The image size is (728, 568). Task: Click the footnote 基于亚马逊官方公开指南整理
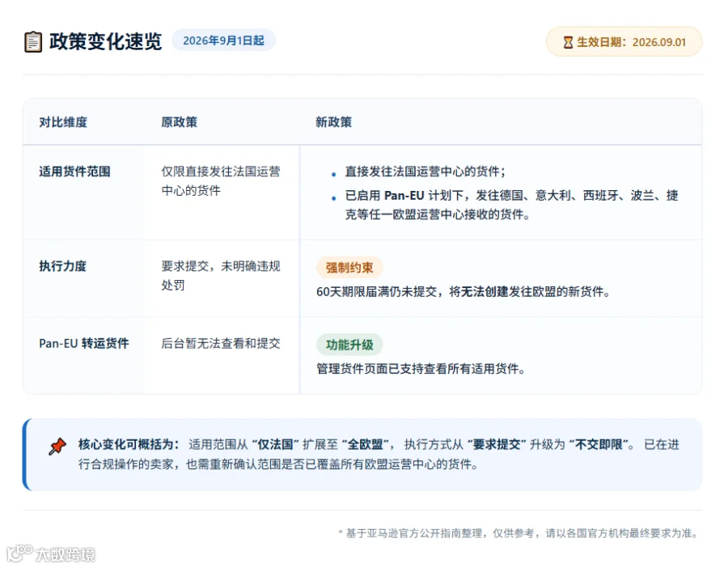tap(518, 533)
